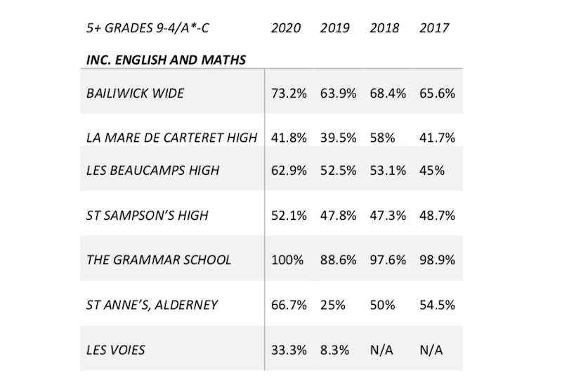Viewport: 562px width, 392px height.
Task: Select the 2017 column header
Action: (x=433, y=28)
